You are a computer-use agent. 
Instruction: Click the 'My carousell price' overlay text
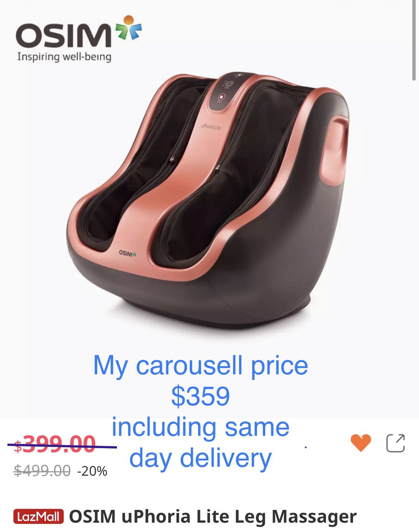[201, 365]
